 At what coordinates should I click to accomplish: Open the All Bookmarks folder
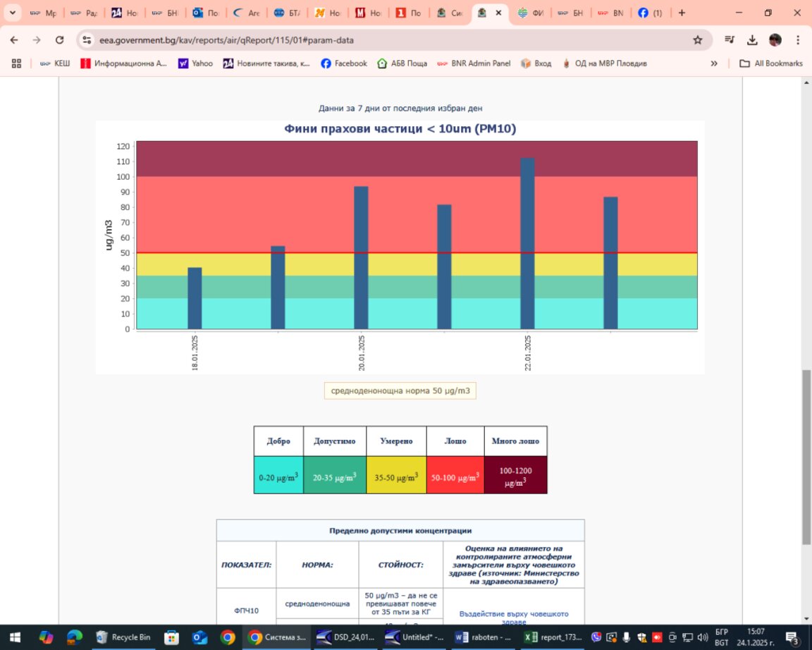tap(770, 63)
